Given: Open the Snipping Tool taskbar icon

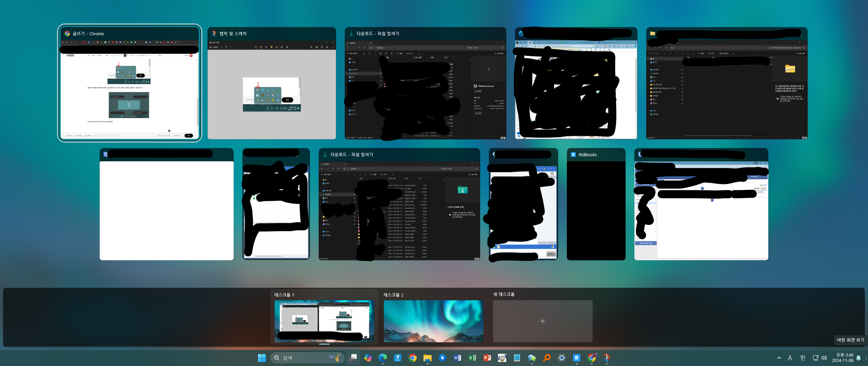Looking at the screenshot, I should (606, 358).
